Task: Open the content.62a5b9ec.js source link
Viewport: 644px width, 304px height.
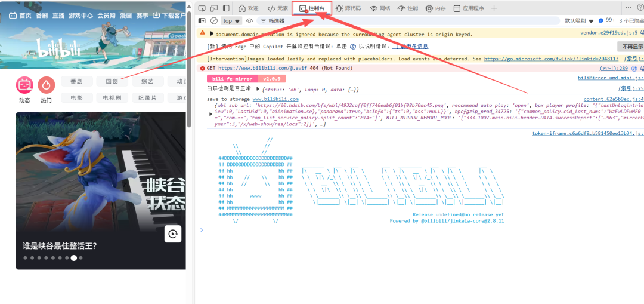Action: 614,99
